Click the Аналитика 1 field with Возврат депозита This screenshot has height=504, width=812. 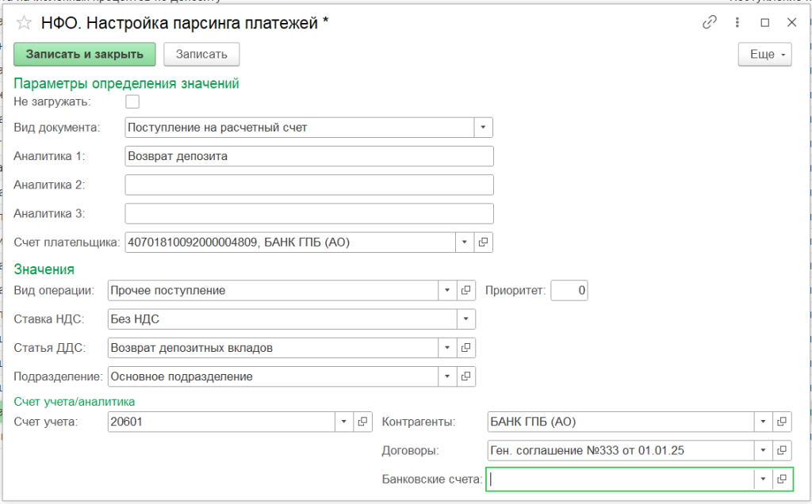coord(309,156)
